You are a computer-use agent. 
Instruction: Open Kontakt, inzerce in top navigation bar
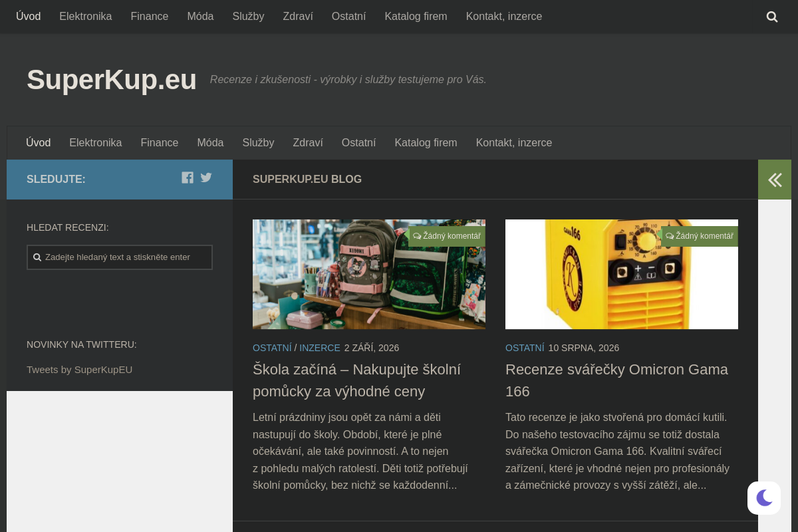tap(504, 17)
